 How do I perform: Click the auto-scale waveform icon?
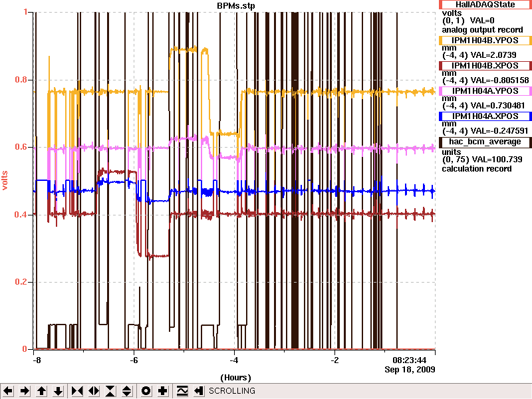(182, 391)
